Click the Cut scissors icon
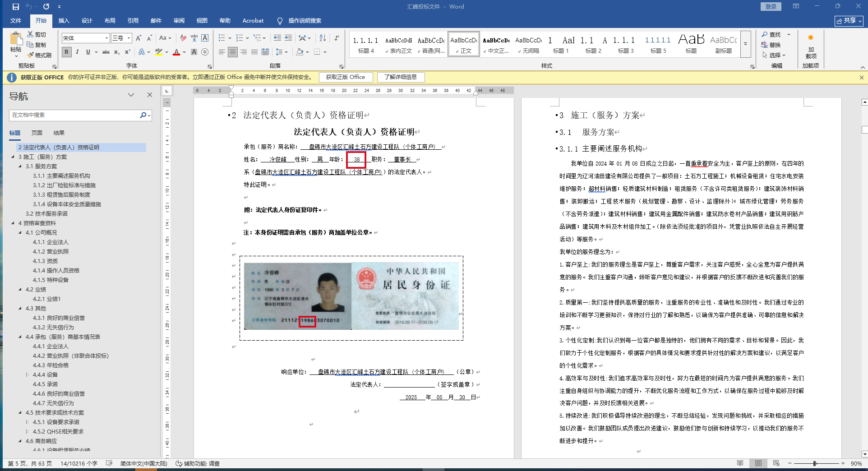Screen dimensions: 868x471 30,34
